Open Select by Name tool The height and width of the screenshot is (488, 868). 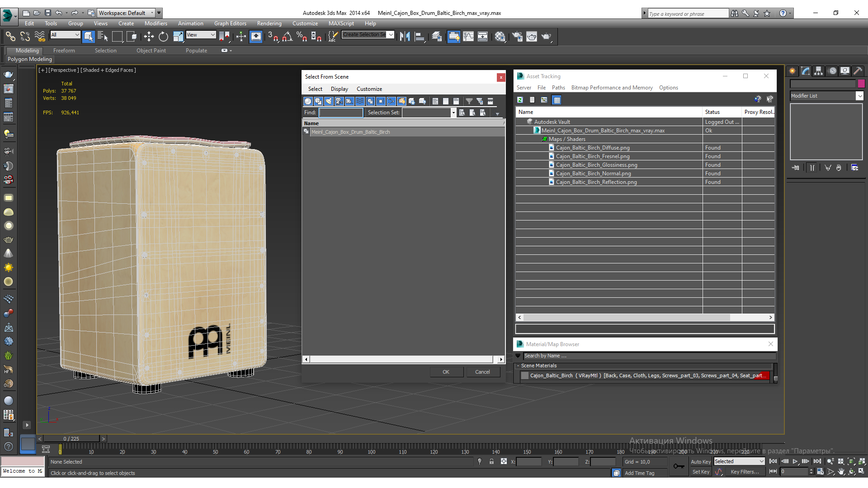click(103, 37)
